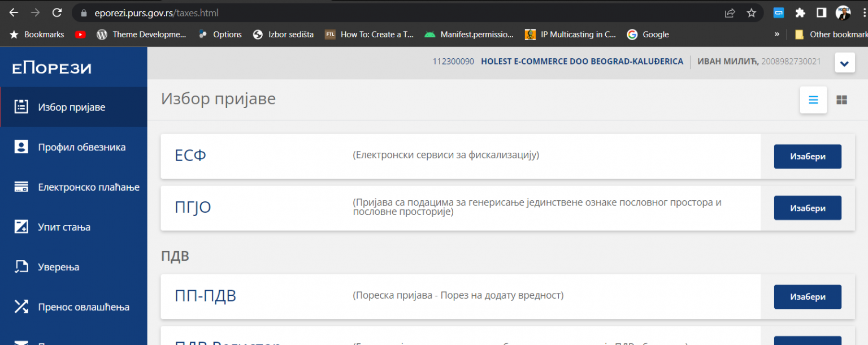Reload the current page
Viewport: 868px width, 345px height.
pos(56,12)
